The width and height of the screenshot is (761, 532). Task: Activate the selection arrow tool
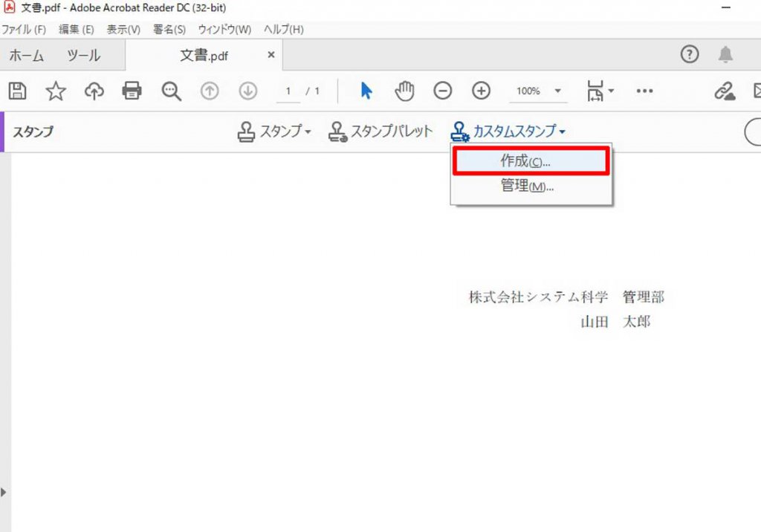click(x=366, y=91)
